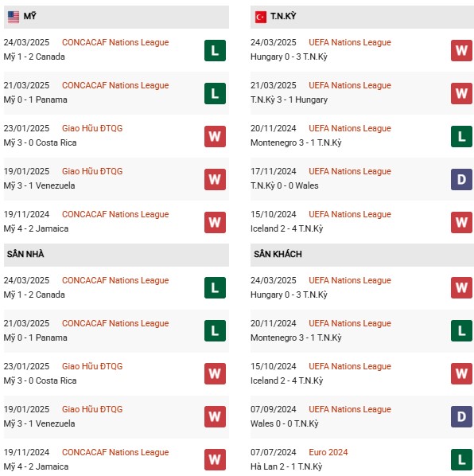Click the USA flag icon beside Mỹ

coord(14,17)
